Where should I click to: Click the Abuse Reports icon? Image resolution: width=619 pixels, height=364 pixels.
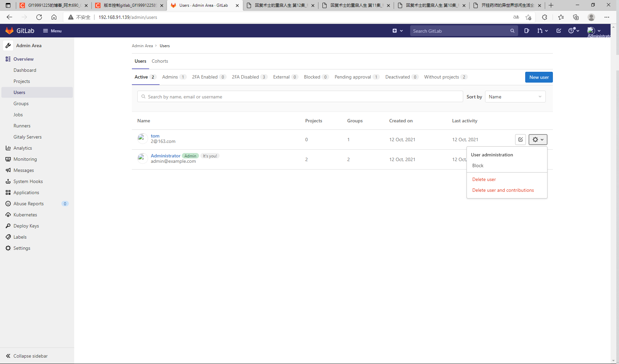tap(8, 204)
